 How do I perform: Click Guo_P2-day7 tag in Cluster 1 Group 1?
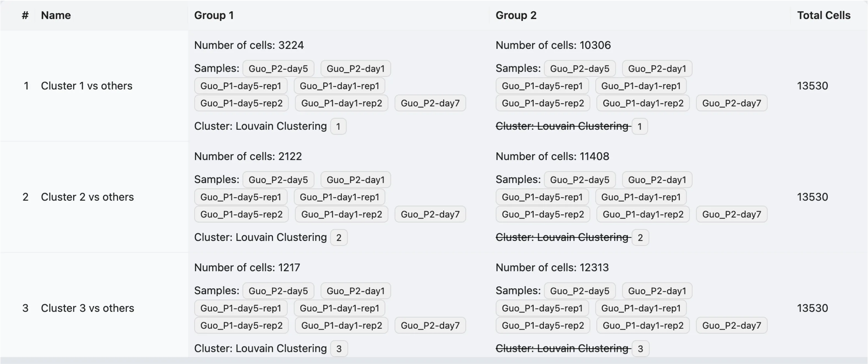tap(430, 103)
